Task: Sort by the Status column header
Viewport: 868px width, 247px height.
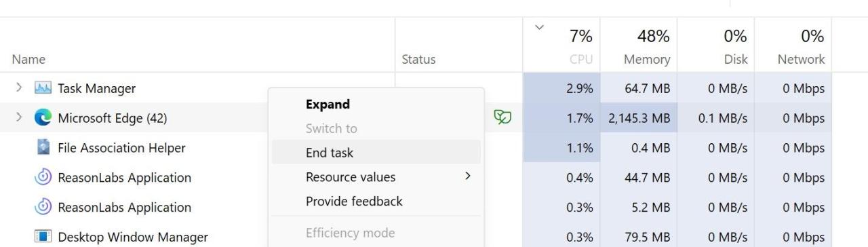Action: click(418, 59)
